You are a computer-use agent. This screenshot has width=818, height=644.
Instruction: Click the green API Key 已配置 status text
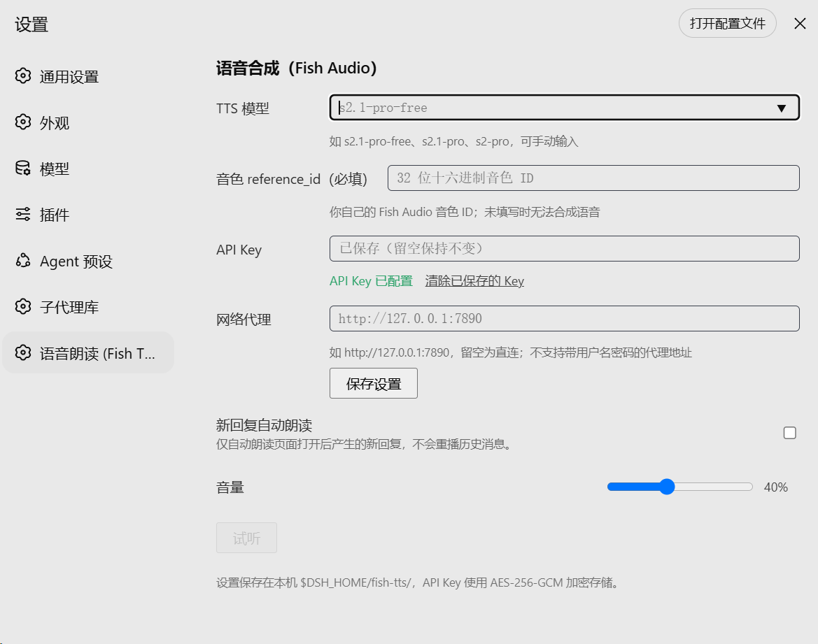[371, 281]
